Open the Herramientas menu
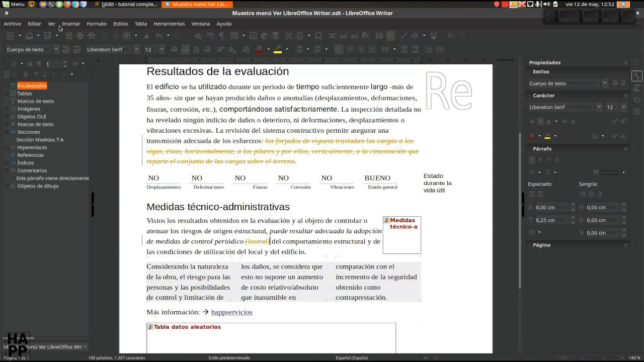The height and width of the screenshot is (362, 644). [169, 24]
